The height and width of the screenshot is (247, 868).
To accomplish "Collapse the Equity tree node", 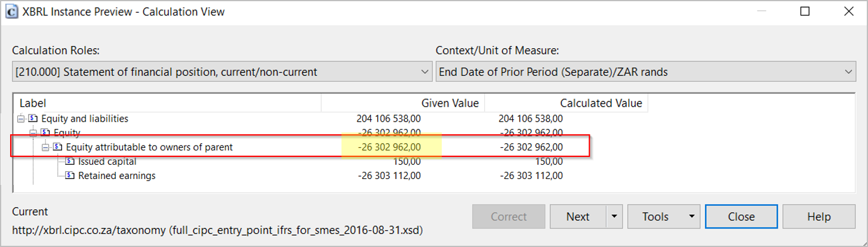I will tap(33, 132).
